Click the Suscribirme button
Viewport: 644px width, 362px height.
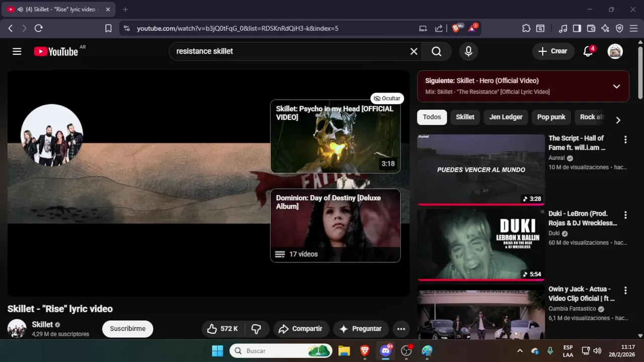128,329
